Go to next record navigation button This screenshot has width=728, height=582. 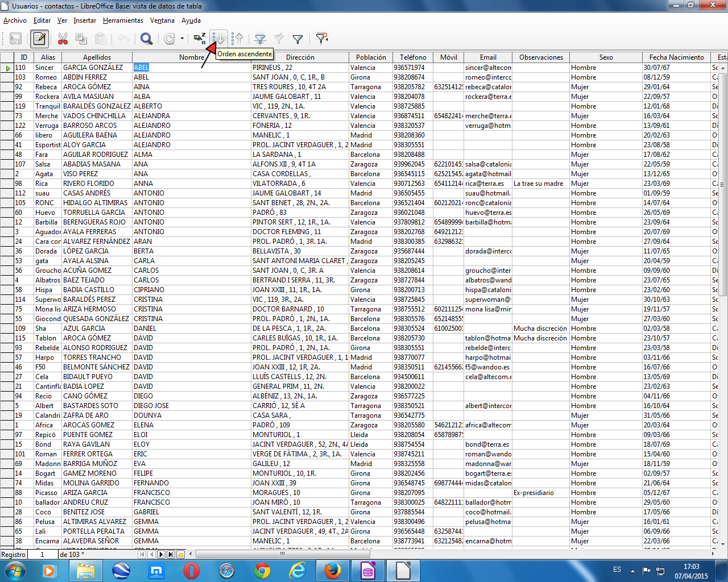click(162, 554)
